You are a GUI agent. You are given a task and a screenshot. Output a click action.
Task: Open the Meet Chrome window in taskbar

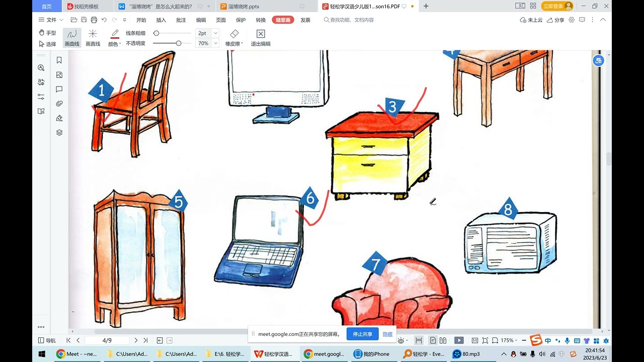point(77,354)
